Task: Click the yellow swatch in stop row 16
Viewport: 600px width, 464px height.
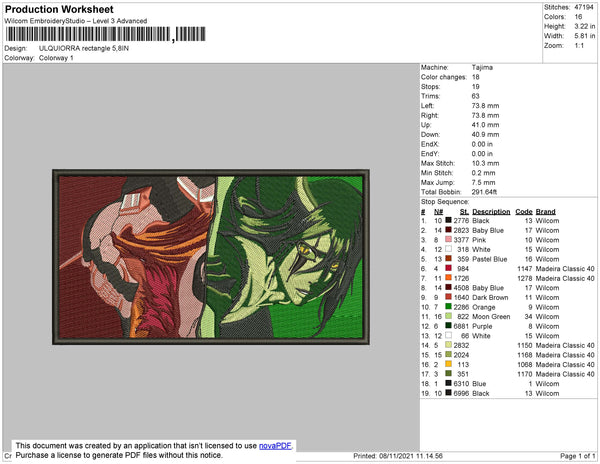Action: tap(448, 364)
